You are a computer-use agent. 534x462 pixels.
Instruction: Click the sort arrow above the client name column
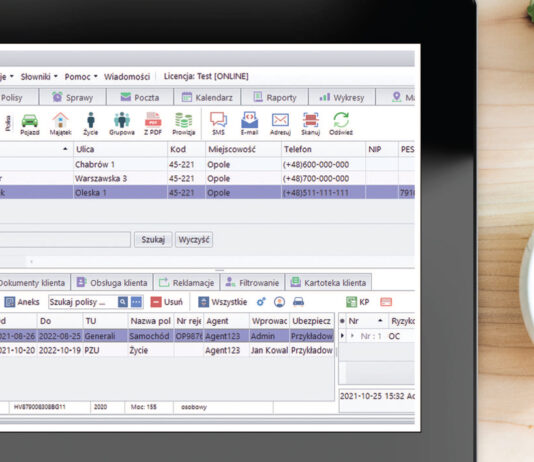(x=65, y=149)
